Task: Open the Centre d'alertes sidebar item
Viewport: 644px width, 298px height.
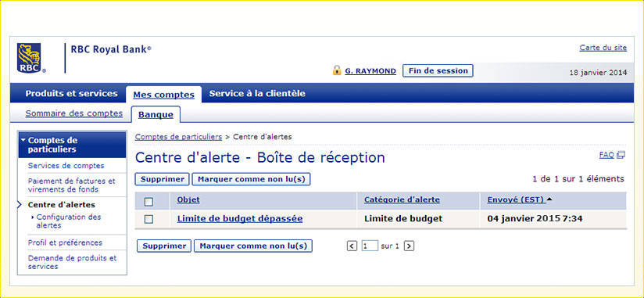Action: (x=62, y=204)
